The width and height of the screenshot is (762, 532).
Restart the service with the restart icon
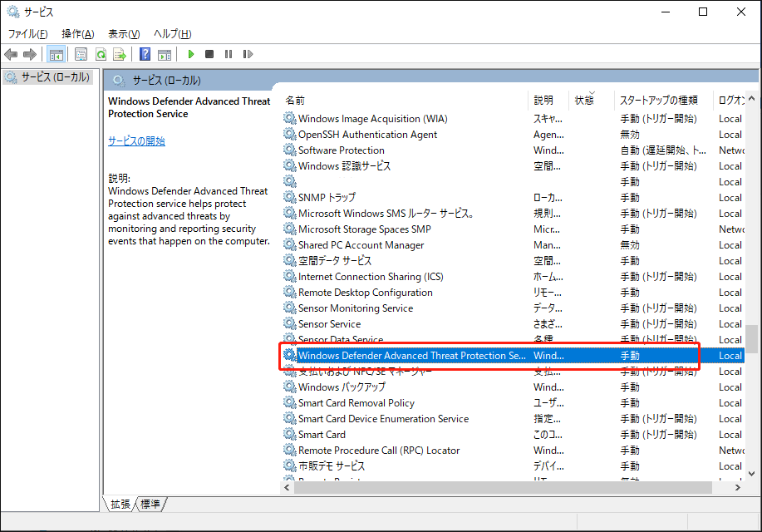click(247, 53)
